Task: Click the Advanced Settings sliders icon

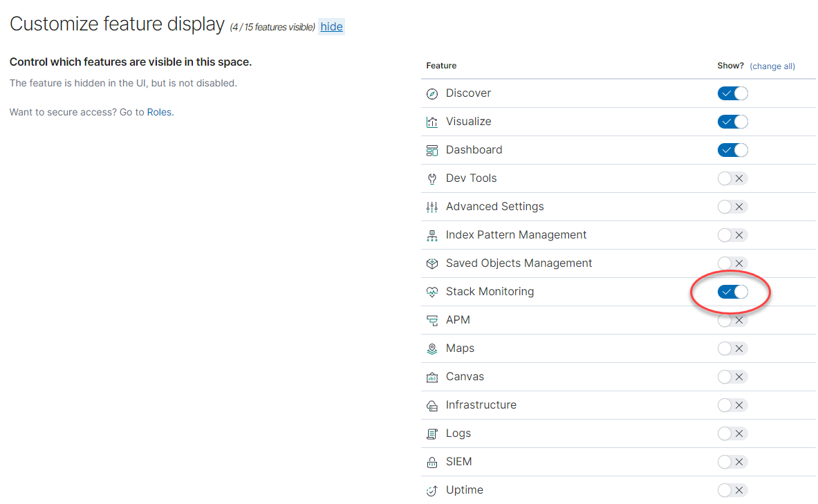Action: (x=432, y=207)
